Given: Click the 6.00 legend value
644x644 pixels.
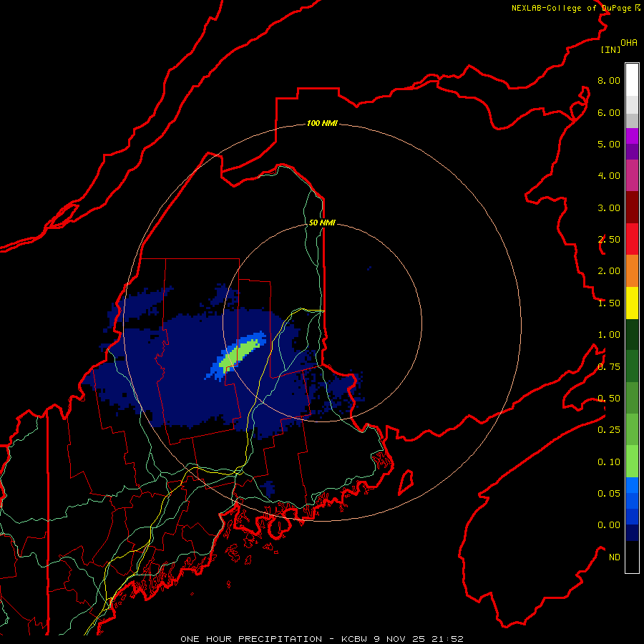Looking at the screenshot, I should (x=609, y=112).
